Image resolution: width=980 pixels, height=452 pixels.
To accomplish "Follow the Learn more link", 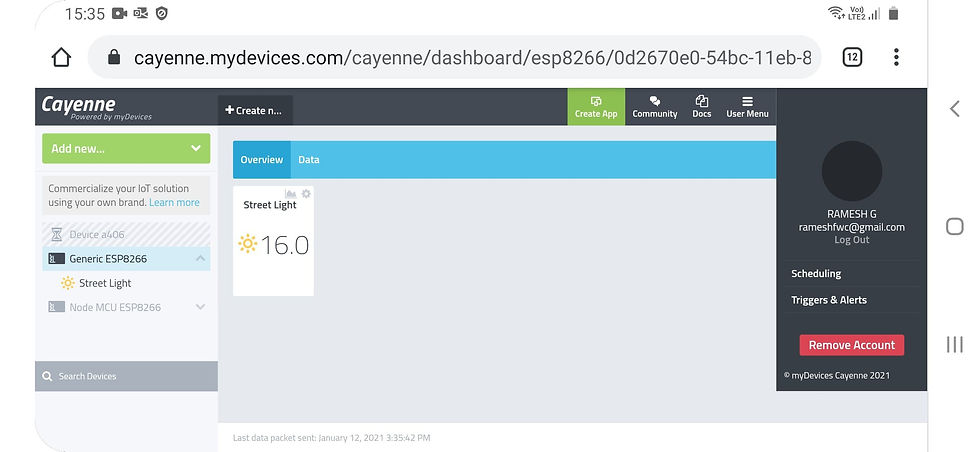I will tap(174, 203).
